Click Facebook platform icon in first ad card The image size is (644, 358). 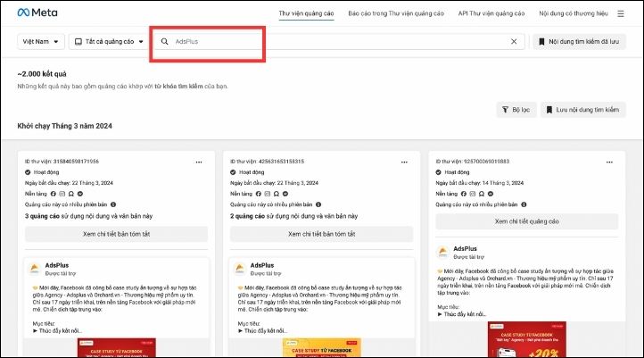click(x=53, y=194)
